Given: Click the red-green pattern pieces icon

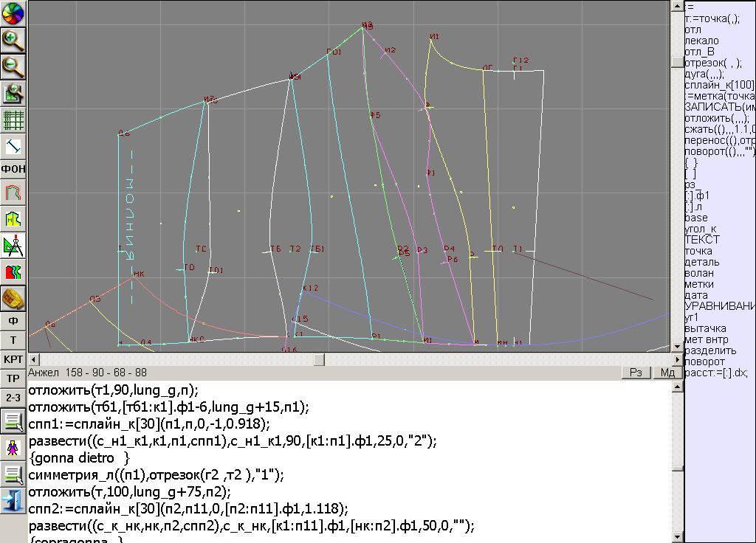Looking at the screenshot, I should click(13, 272).
